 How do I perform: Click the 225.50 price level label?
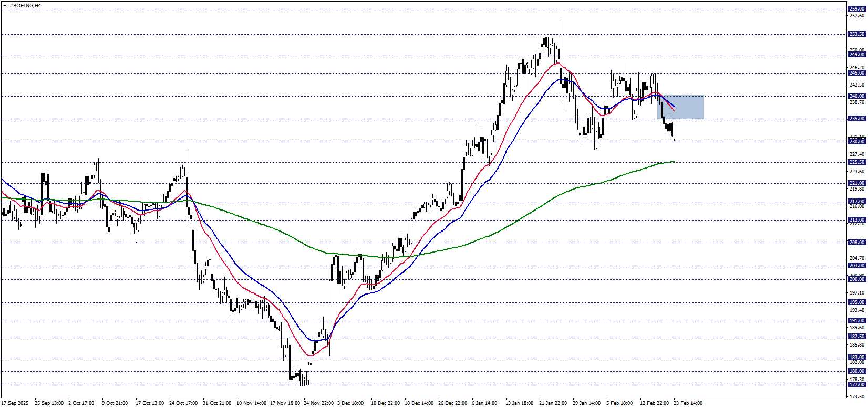coord(856,162)
